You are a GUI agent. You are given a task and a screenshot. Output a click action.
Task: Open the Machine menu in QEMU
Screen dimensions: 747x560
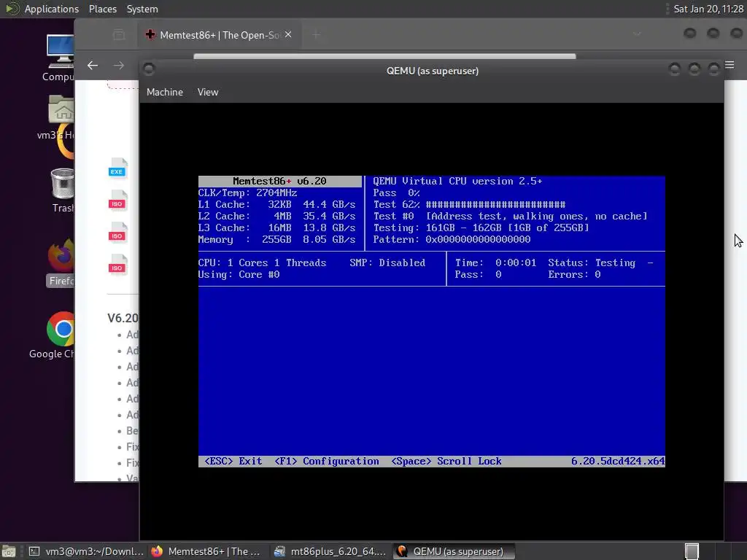164,92
